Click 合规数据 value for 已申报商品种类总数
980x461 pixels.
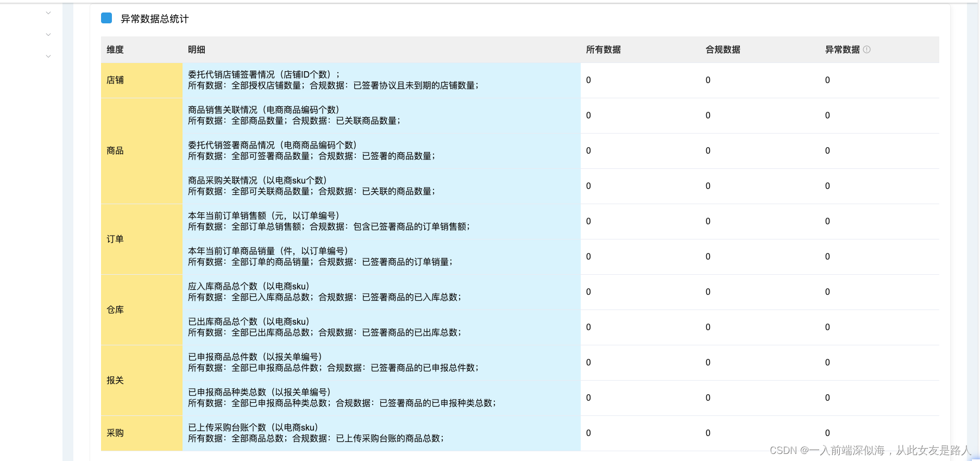[708, 398]
